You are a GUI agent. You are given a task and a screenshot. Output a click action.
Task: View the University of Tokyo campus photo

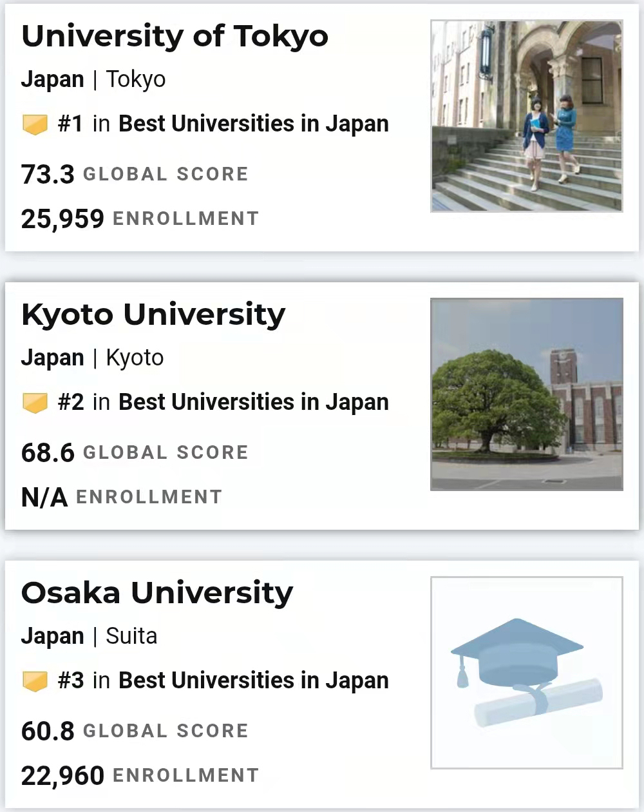point(527,116)
